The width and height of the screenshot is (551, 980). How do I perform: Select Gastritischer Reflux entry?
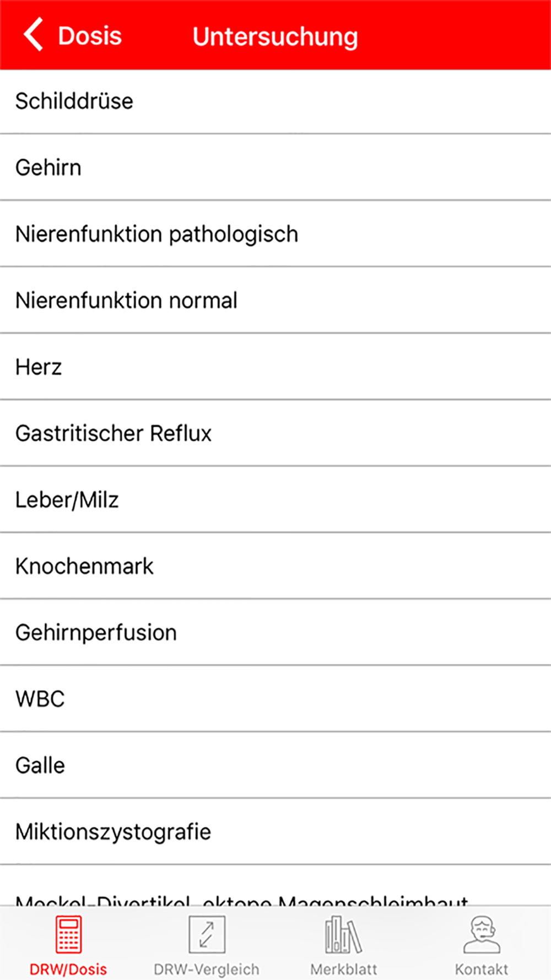click(275, 433)
